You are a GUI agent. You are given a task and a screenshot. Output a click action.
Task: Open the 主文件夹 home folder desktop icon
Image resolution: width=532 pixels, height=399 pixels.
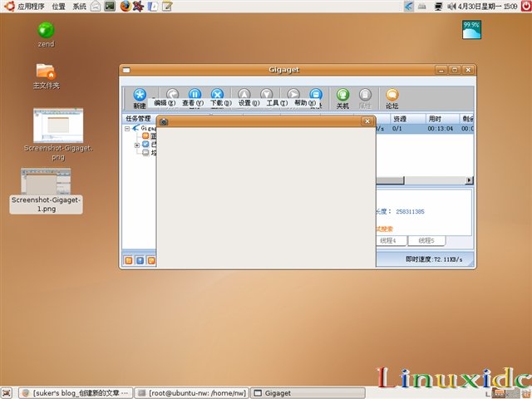click(x=47, y=76)
